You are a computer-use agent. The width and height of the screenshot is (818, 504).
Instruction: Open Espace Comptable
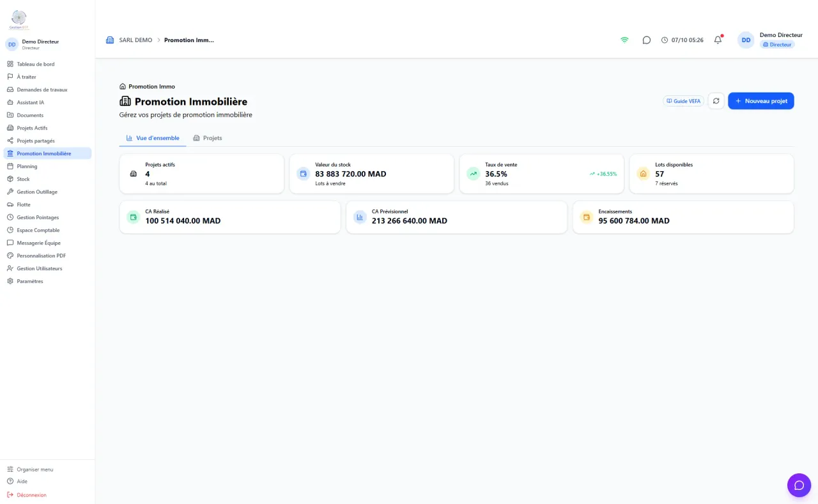(x=47, y=230)
